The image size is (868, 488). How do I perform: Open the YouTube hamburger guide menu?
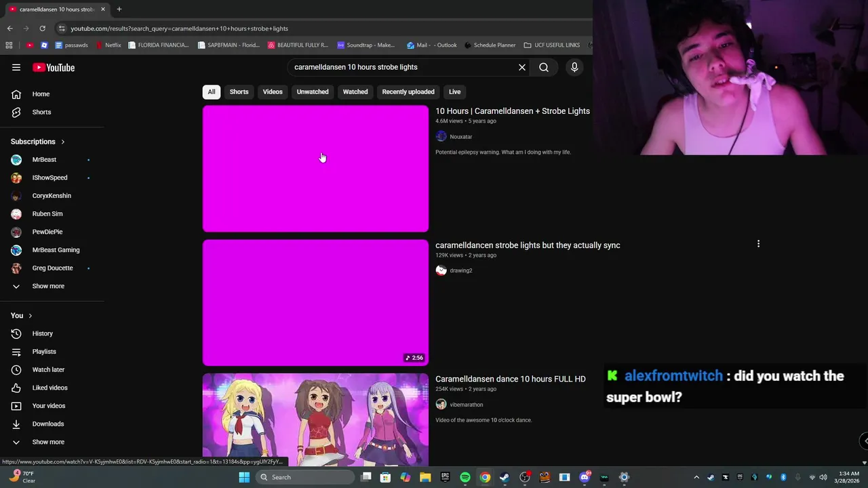[16, 67]
